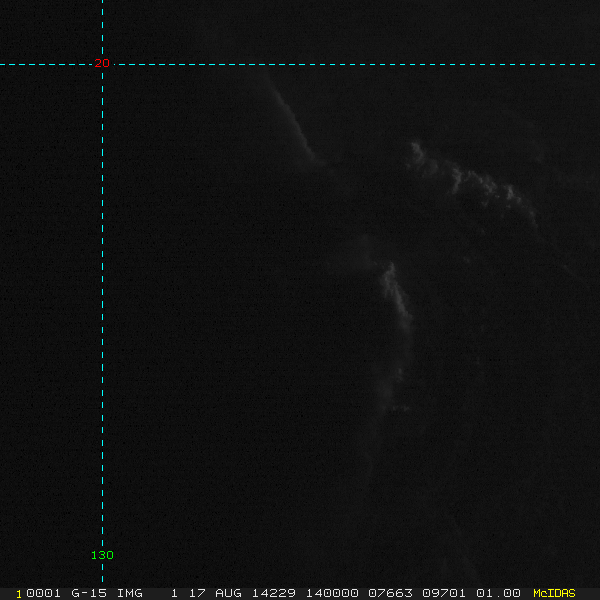Click the red 20 latitude label

click(x=102, y=64)
